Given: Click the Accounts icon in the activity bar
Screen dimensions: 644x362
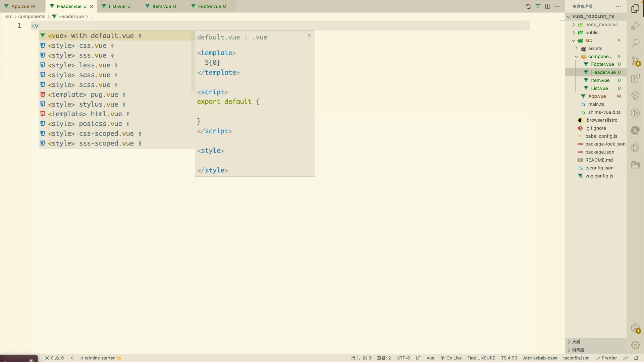Looking at the screenshot, I should 635,328.
